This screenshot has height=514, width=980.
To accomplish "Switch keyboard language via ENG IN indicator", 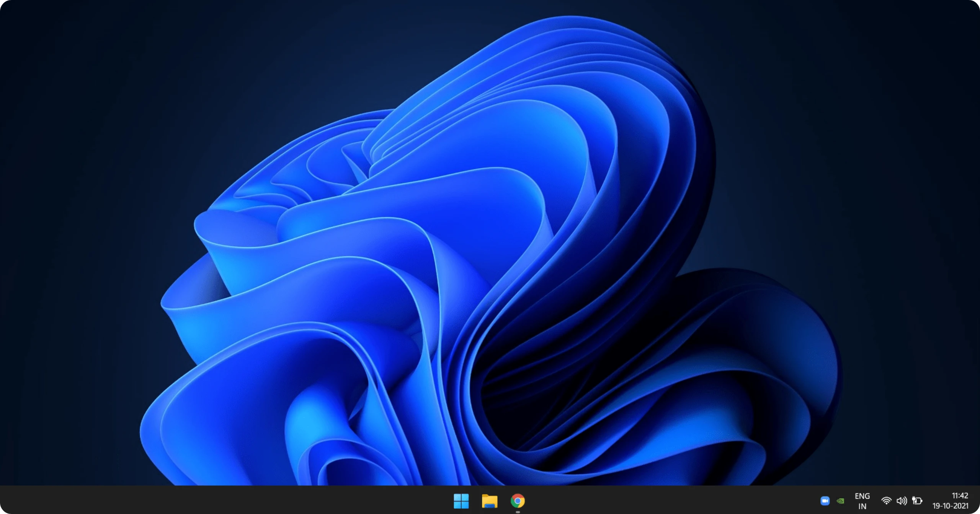I will (862, 500).
